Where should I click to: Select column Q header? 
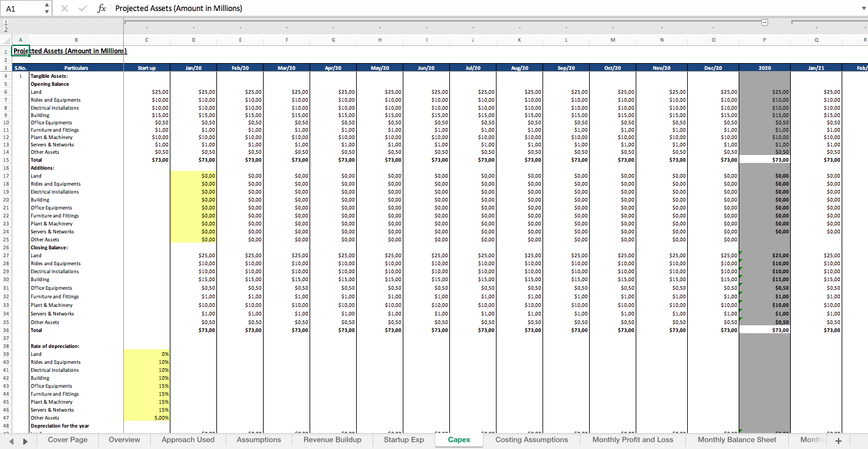(x=816, y=40)
